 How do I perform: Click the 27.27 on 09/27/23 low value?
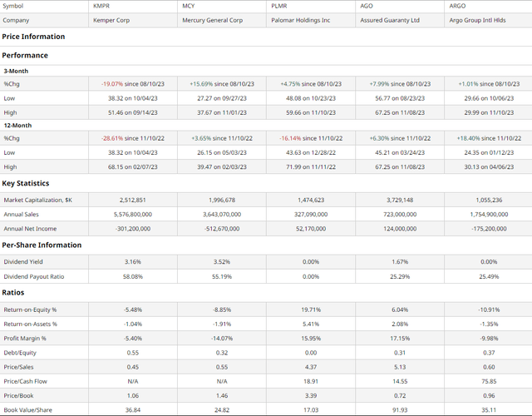[222, 98]
